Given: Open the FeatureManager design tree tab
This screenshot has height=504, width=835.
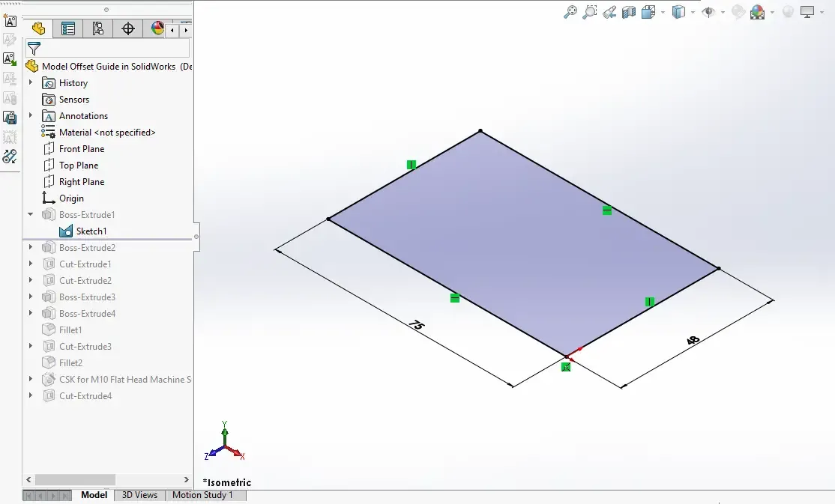Looking at the screenshot, I should point(38,28).
